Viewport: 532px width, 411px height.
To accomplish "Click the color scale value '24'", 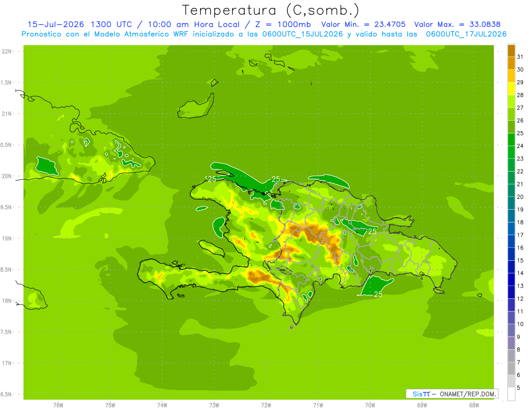I will [x=521, y=146].
